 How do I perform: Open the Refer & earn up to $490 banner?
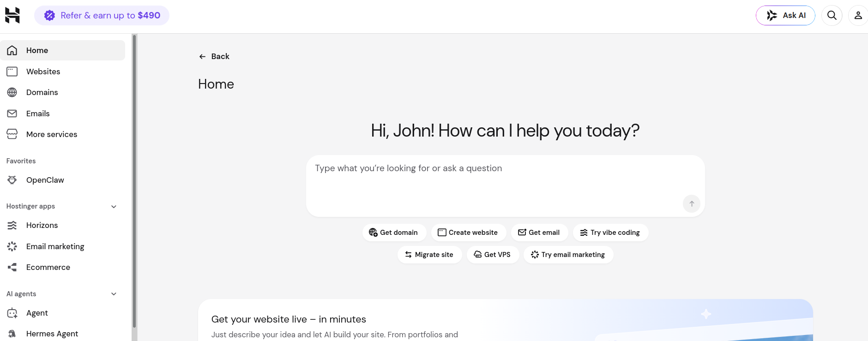point(102,16)
